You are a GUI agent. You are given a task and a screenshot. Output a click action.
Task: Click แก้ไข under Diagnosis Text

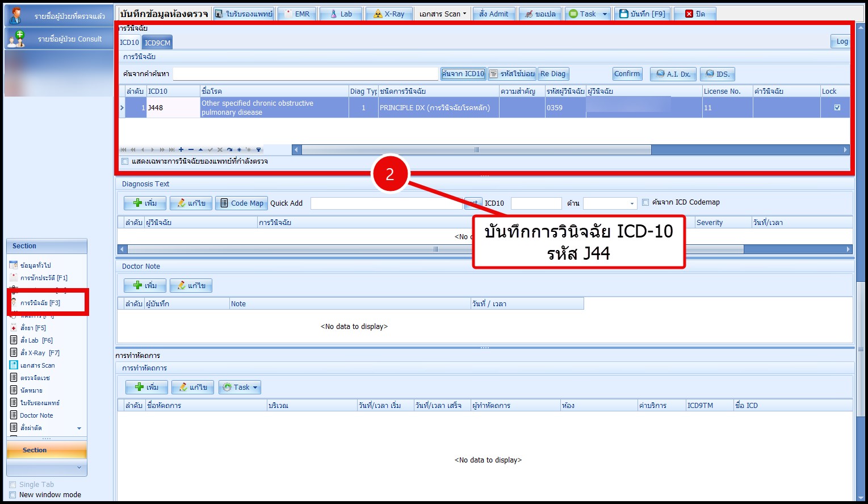(x=191, y=203)
